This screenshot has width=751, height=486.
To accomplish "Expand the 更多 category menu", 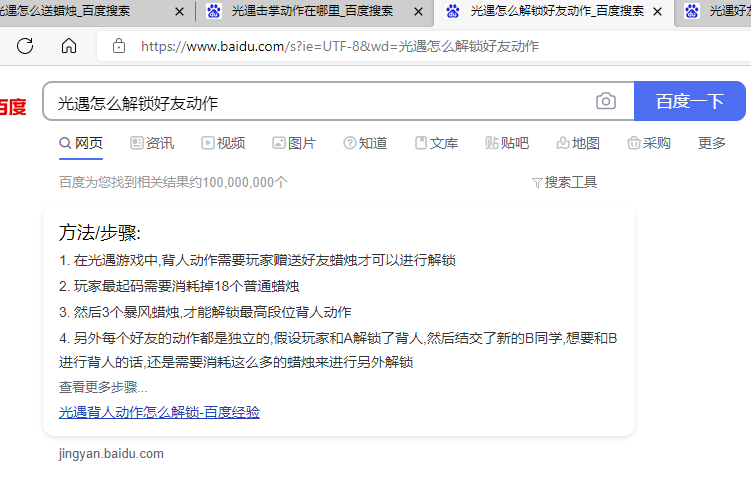I will (x=712, y=143).
